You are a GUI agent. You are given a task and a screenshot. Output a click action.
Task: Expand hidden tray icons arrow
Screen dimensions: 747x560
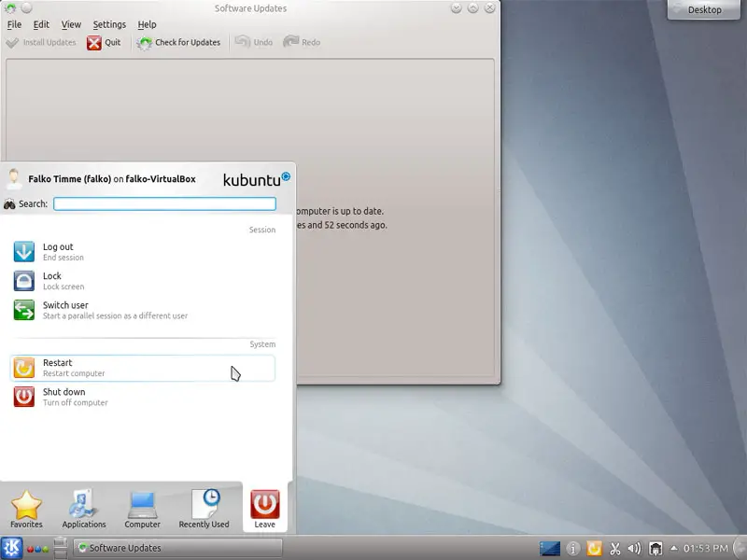click(673, 548)
